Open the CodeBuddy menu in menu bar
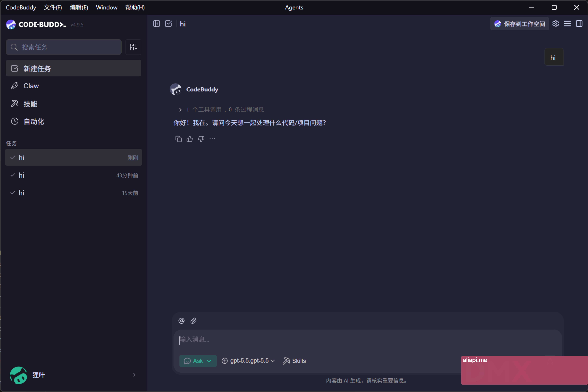 pyautogui.click(x=21, y=8)
